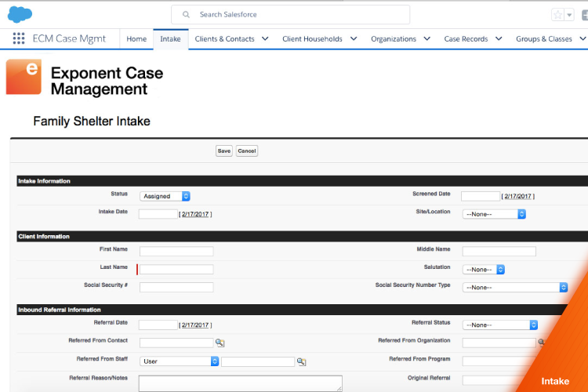Click the Intake Date input field
The height and width of the screenshot is (392, 588).
[158, 214]
